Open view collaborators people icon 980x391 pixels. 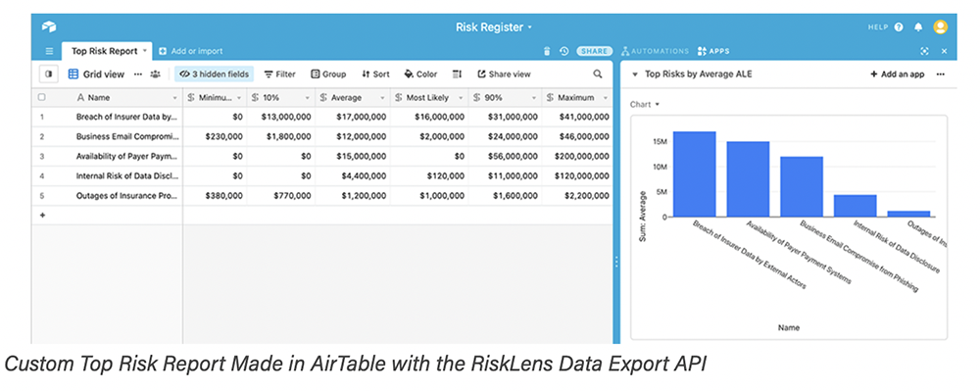(x=155, y=73)
